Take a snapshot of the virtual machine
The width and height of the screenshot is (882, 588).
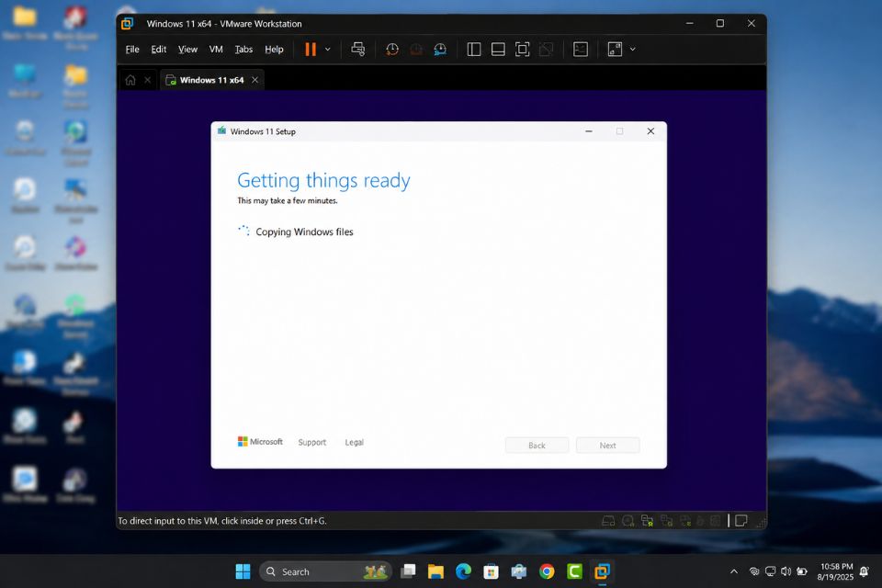(x=392, y=50)
